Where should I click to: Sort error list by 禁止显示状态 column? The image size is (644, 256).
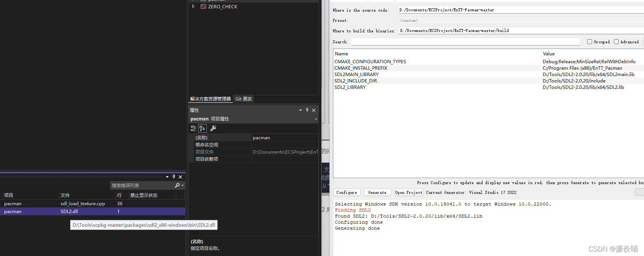[152, 195]
